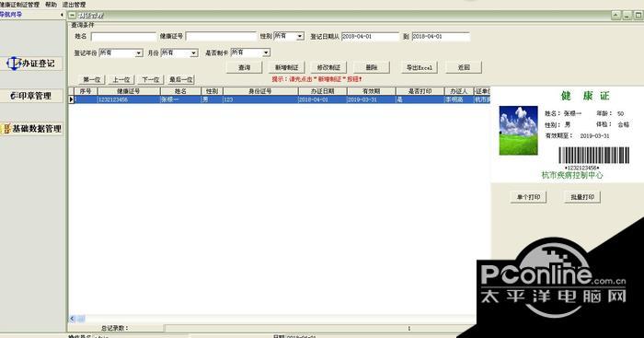The width and height of the screenshot is (644, 338).
Task: Expand the 是否制卡 dropdown
Action: point(266,52)
